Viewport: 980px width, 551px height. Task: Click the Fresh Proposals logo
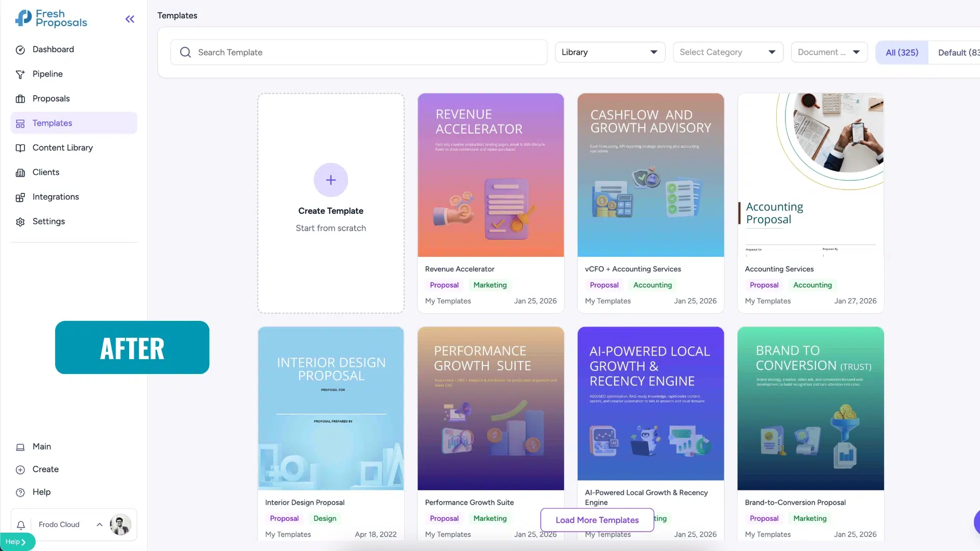pyautogui.click(x=51, y=18)
